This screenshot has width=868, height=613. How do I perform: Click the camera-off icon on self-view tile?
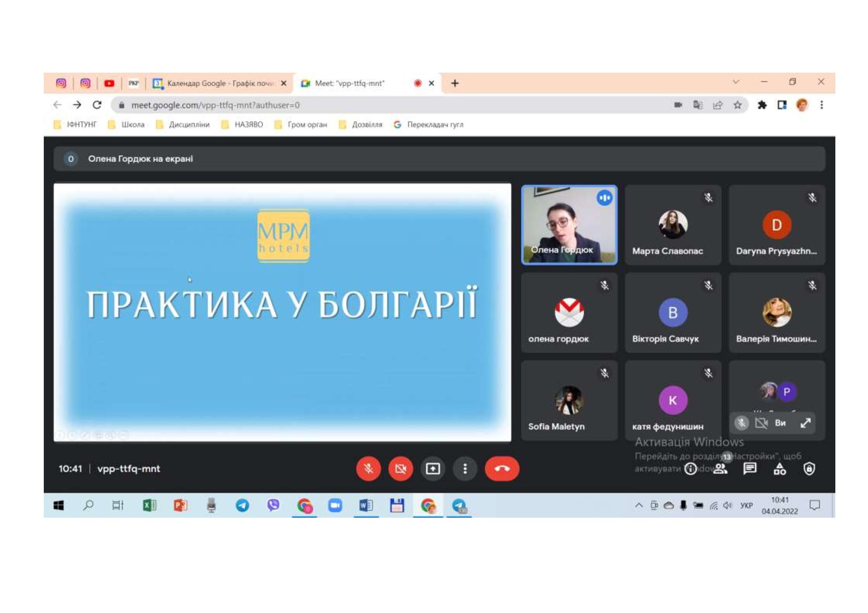761,423
